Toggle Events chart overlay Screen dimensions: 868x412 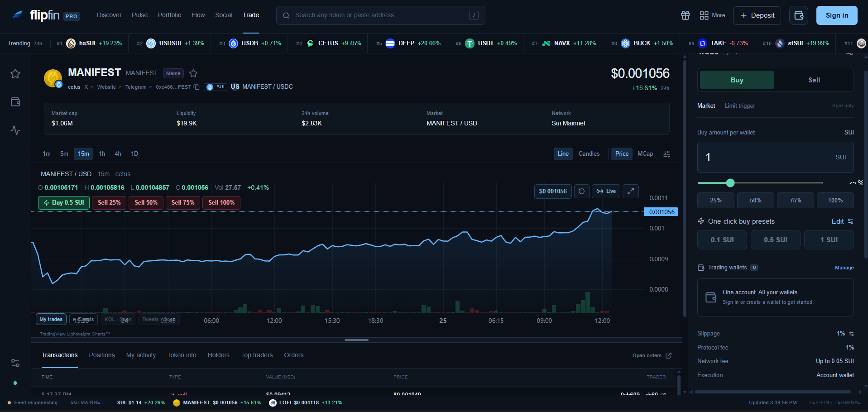tap(84, 319)
